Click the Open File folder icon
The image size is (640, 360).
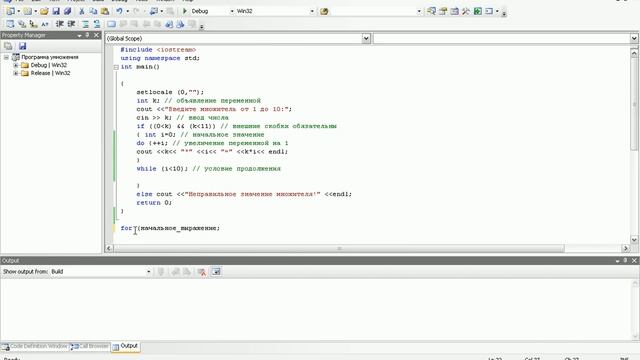tap(44, 11)
